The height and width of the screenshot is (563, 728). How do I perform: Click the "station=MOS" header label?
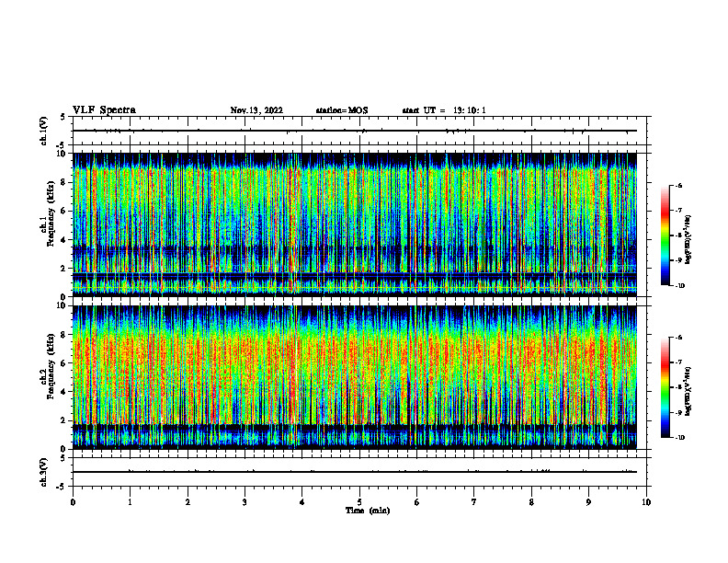(342, 110)
